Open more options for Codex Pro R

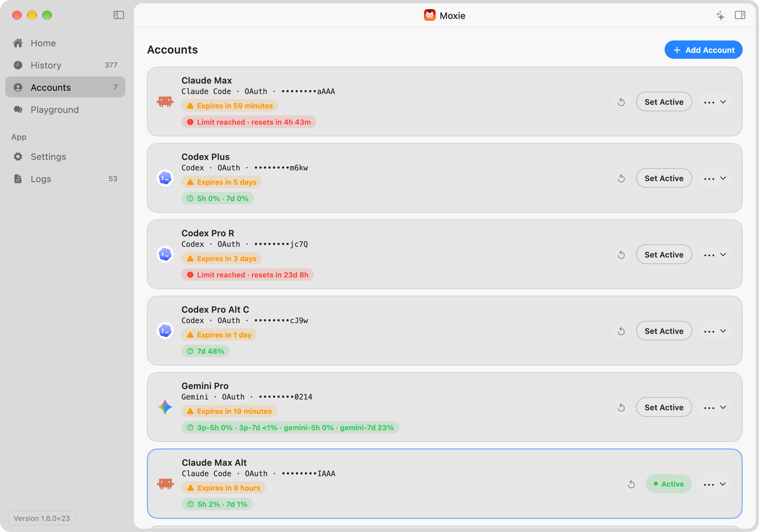709,255
